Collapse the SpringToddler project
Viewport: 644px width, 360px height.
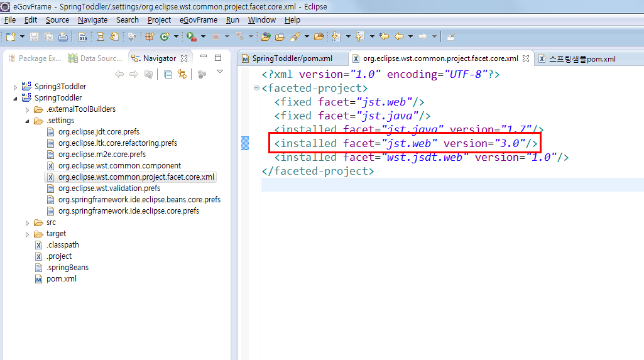[x=15, y=99]
